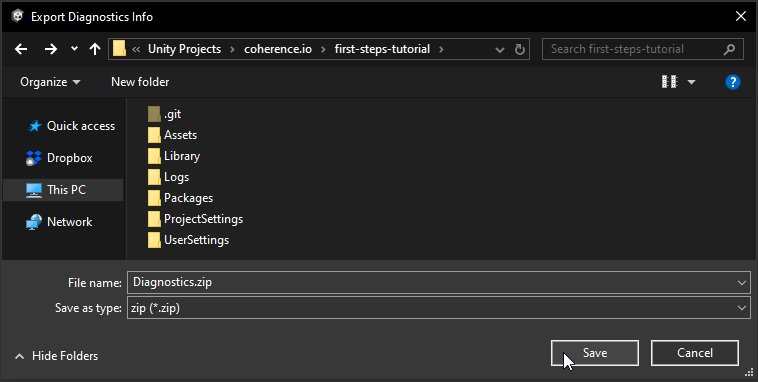758x382 pixels.
Task: Expand the Save as type dropdown
Action: (x=742, y=308)
